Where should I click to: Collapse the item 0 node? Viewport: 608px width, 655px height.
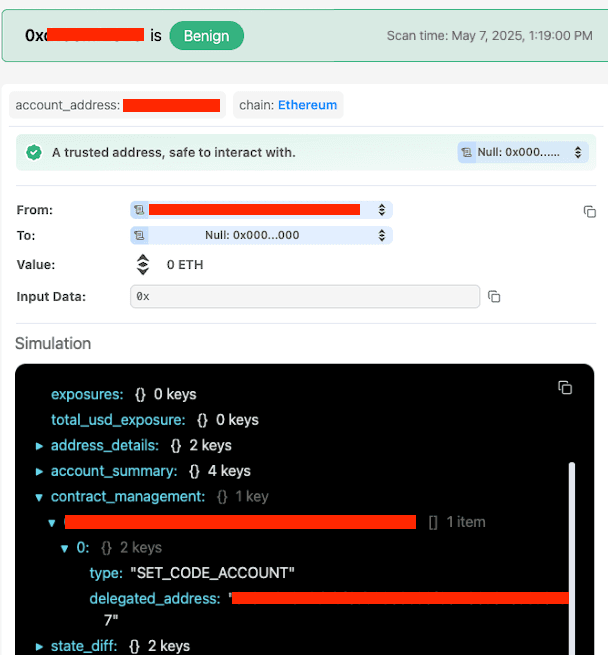64,548
